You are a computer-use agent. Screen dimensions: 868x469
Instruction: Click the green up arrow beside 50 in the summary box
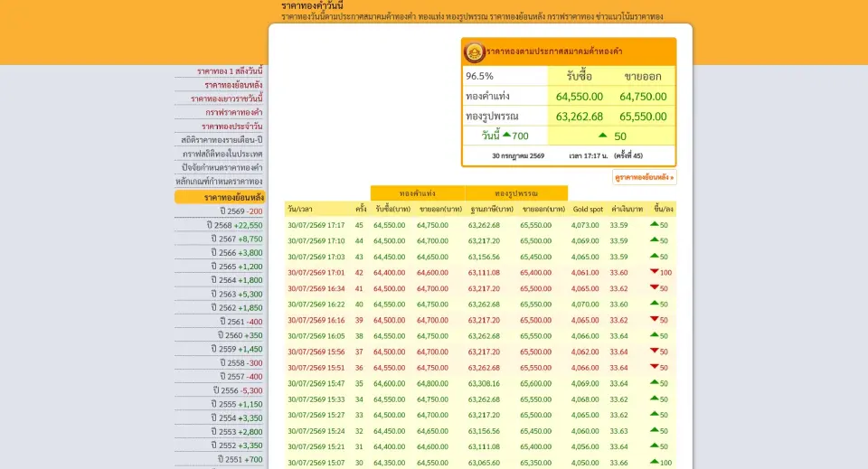[x=602, y=135]
